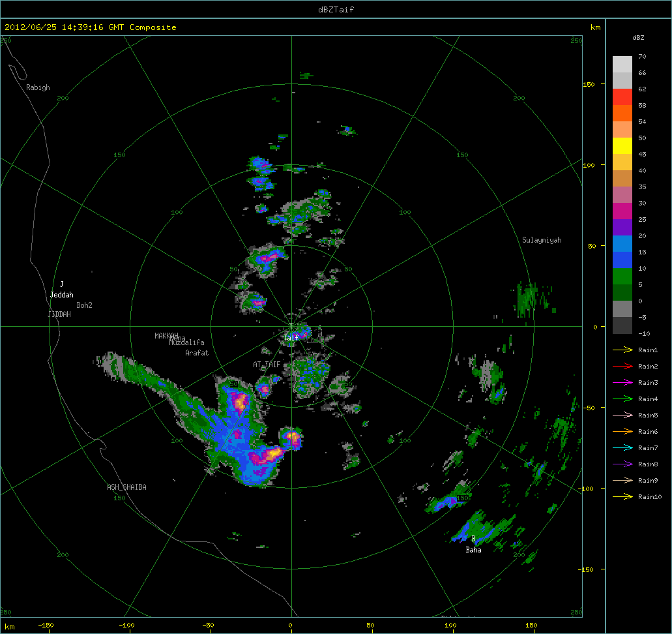Screen dimensions: 672x634
Task: Click the dBZTaif title bar
Action: point(336,8)
